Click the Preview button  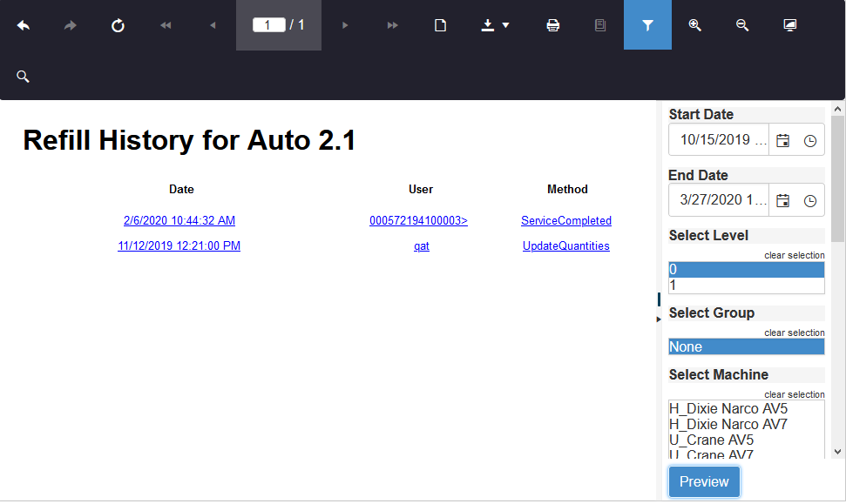[704, 481]
